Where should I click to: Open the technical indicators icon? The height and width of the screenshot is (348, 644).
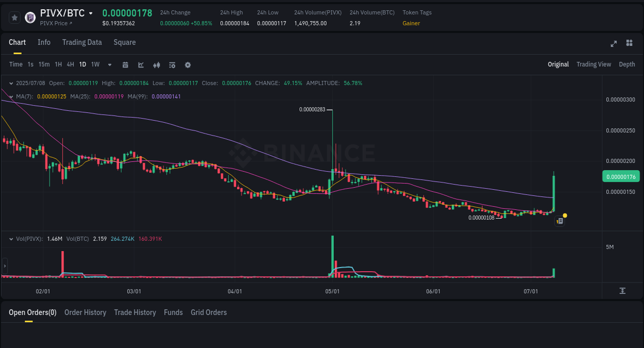point(156,64)
